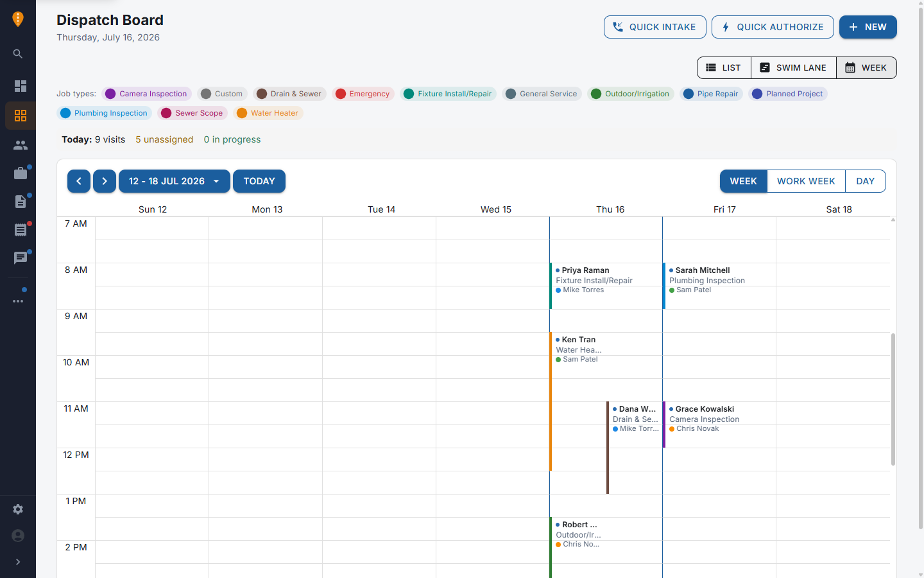This screenshot has height=578, width=924.
Task: Toggle Pipe Repair job type chip
Action: (x=712, y=94)
